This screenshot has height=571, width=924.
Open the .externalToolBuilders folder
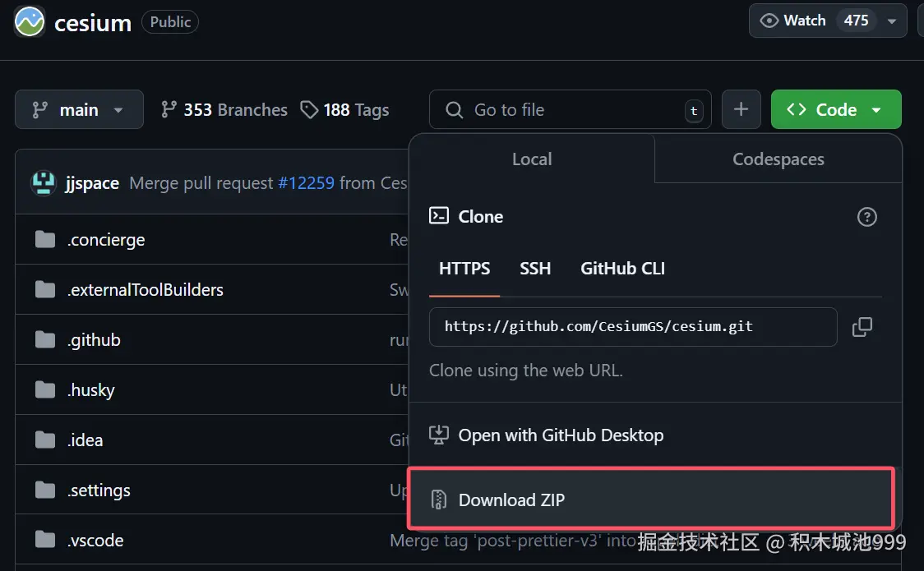pos(145,290)
